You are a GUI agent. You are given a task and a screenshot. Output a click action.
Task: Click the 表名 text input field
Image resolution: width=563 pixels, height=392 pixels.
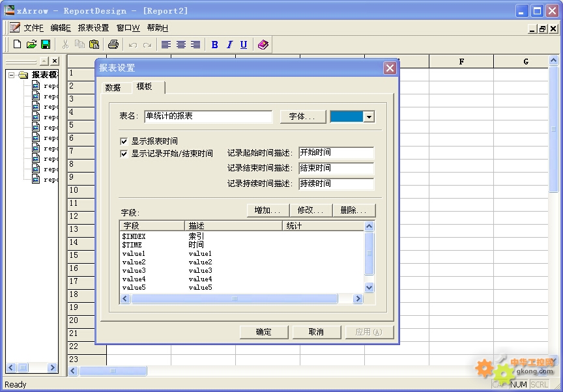[x=208, y=117]
